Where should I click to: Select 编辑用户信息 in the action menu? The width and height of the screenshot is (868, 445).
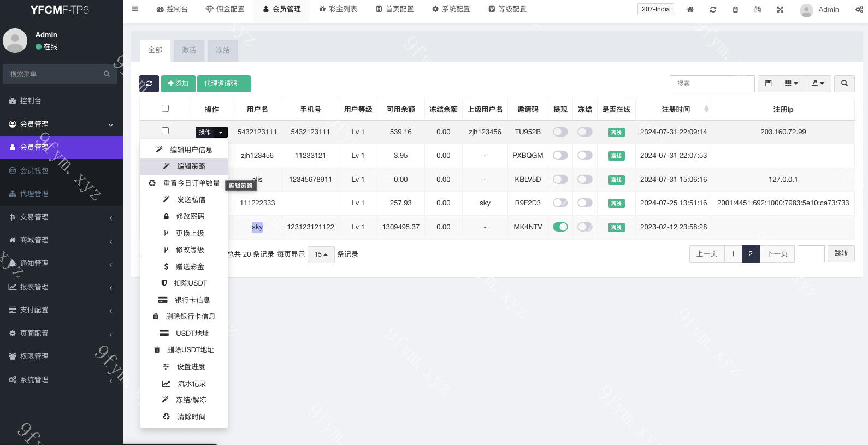tap(184, 150)
